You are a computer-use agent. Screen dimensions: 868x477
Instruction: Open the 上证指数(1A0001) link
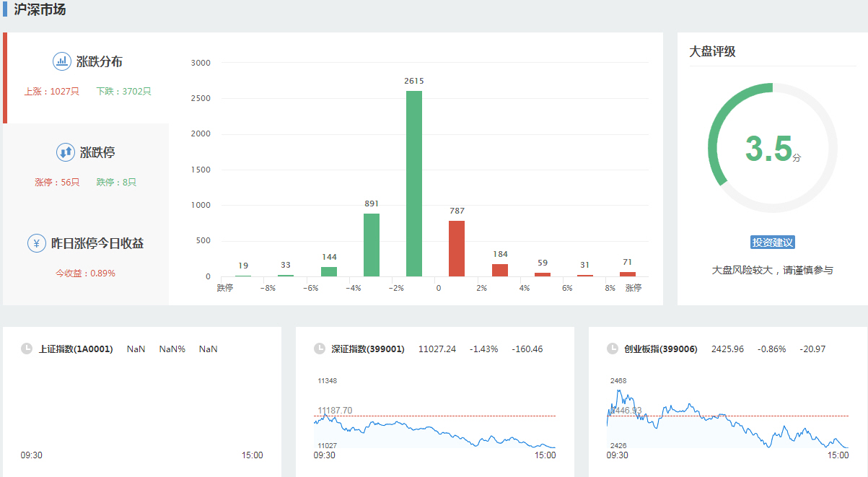tap(76, 349)
